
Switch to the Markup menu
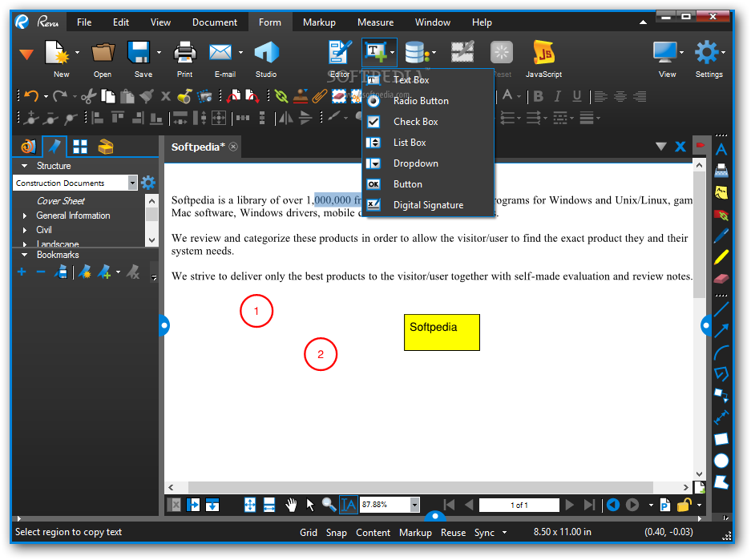[319, 22]
